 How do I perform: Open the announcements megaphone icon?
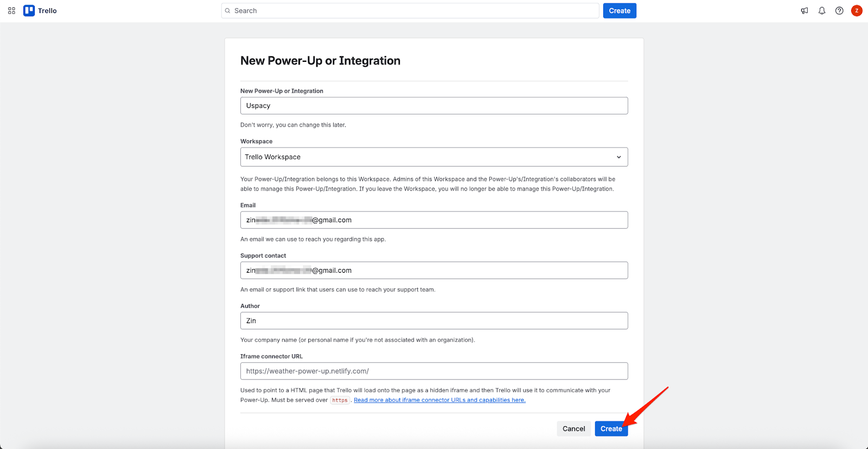point(805,11)
